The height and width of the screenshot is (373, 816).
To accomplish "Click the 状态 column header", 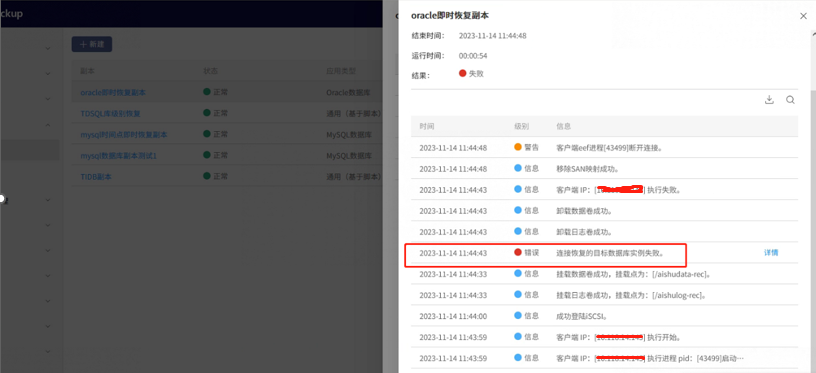I will (210, 71).
